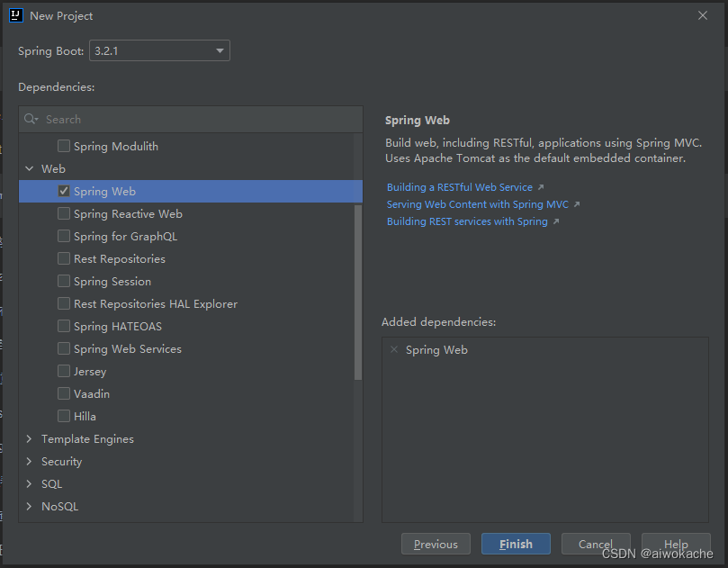
Task: Check the Jersey checkbox
Action: [x=64, y=371]
